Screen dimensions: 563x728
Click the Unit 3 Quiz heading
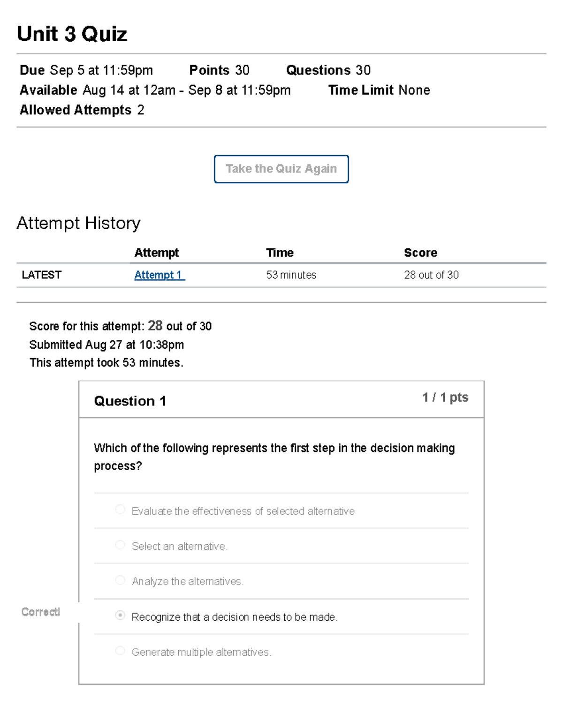pyautogui.click(x=72, y=34)
